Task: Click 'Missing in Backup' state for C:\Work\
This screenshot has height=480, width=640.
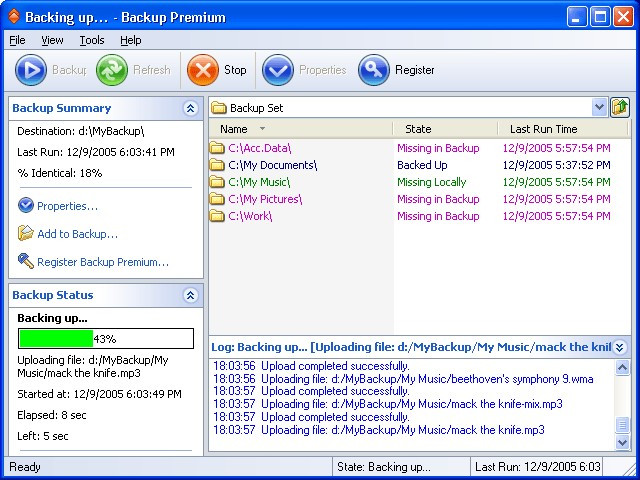Action: point(438,216)
